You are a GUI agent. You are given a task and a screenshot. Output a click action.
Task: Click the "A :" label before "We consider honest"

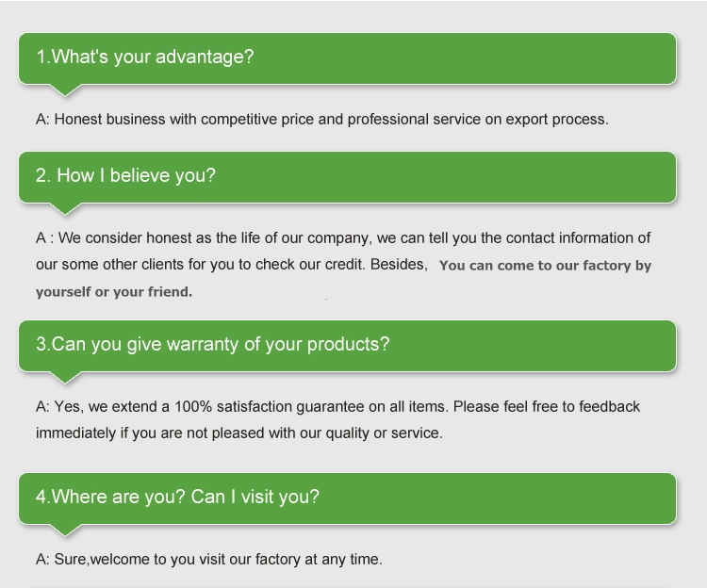[x=44, y=237]
